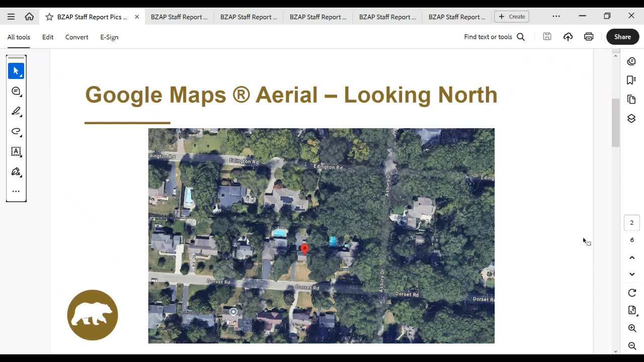The width and height of the screenshot is (644, 362).
Task: Select the freehand Draw tool
Action: [x=16, y=131]
